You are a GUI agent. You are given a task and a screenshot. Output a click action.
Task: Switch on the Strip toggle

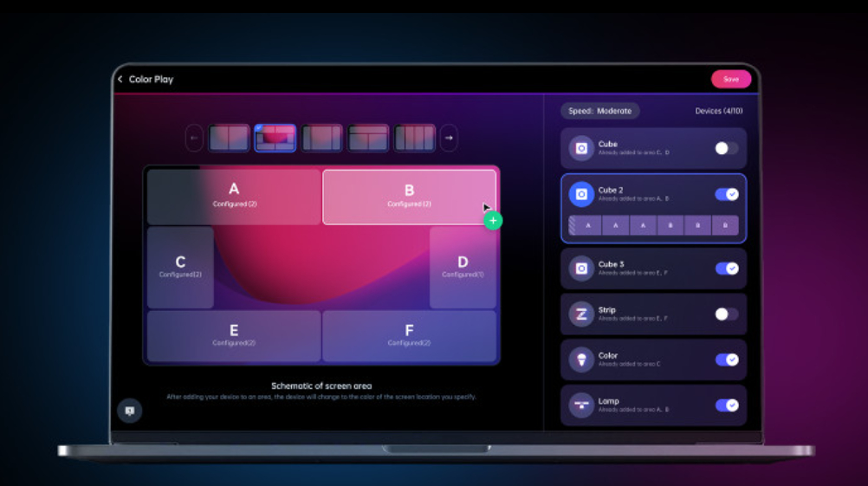726,314
